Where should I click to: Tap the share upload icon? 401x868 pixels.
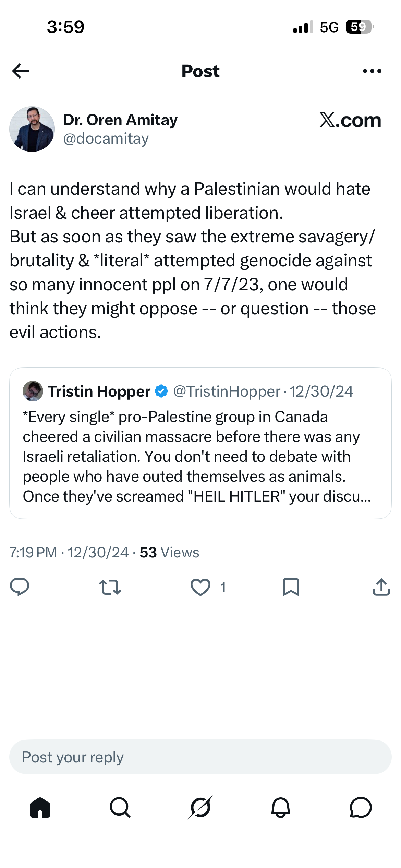pyautogui.click(x=381, y=587)
